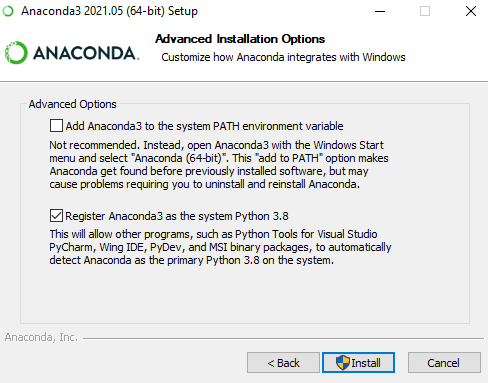Click the 'This will allow other programs' description
The image size is (488, 383).
click(220, 247)
